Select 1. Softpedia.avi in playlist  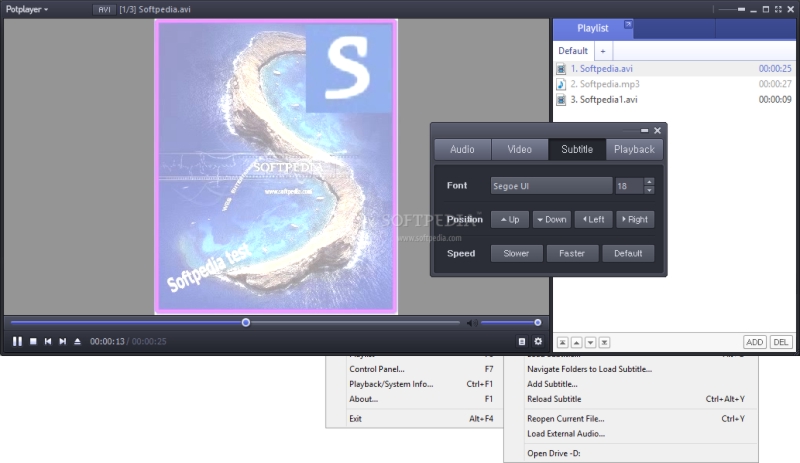click(x=673, y=68)
